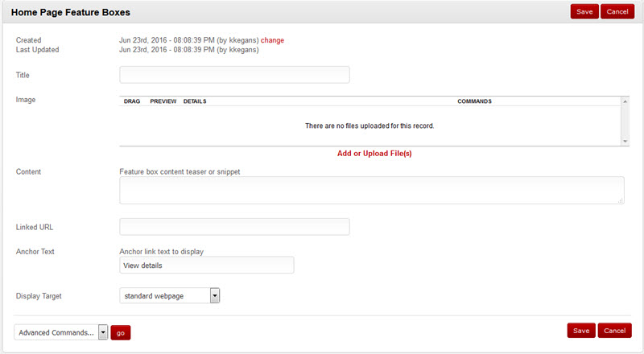Select the COMMANDS column header
The image size is (644, 354).
click(x=474, y=102)
